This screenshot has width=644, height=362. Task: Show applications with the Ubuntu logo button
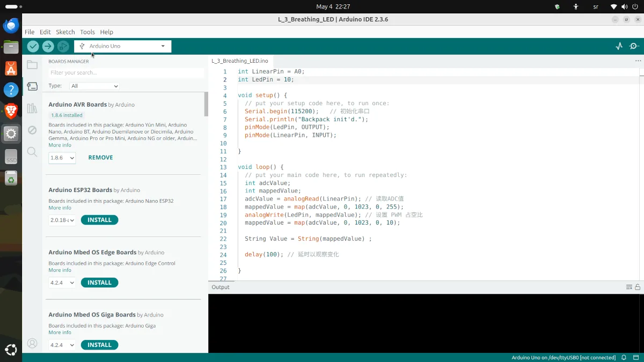pos(11,350)
